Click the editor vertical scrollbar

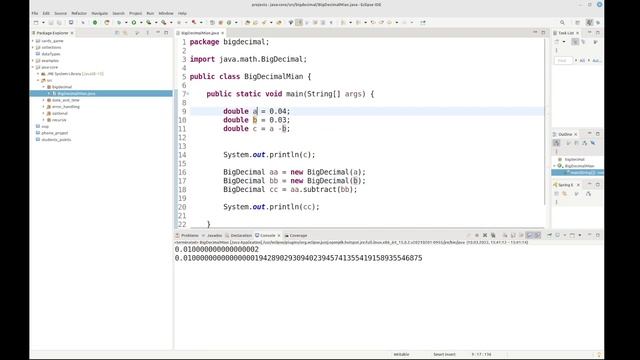coord(545,122)
